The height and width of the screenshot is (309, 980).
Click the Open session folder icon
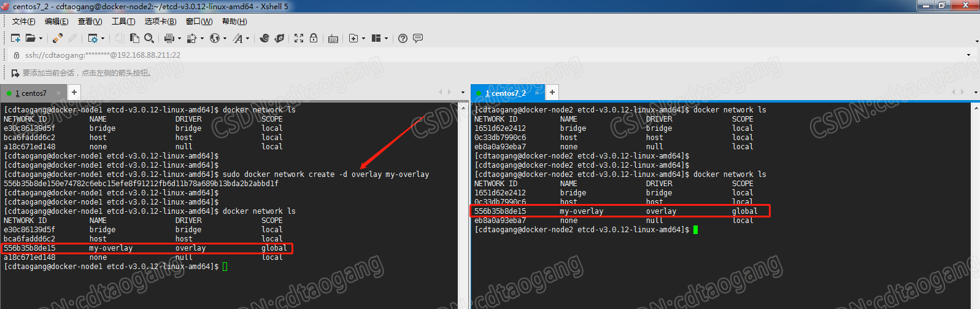pyautogui.click(x=30, y=38)
